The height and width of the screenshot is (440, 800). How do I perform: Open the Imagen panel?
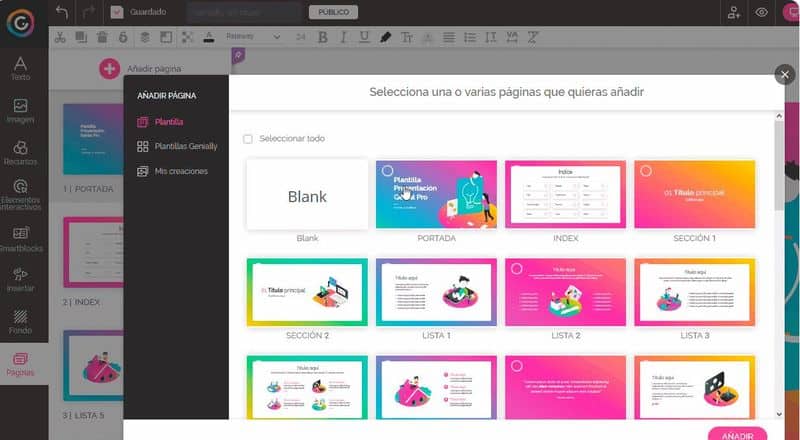tap(20, 110)
